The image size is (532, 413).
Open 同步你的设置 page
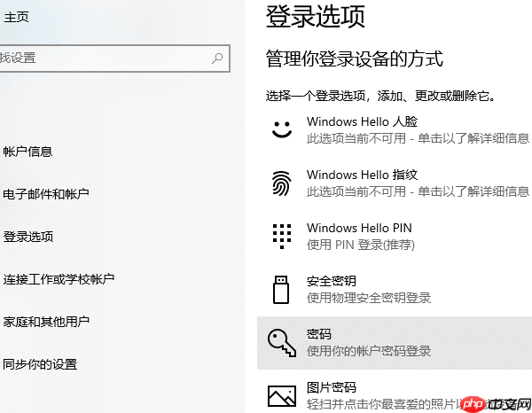point(40,364)
